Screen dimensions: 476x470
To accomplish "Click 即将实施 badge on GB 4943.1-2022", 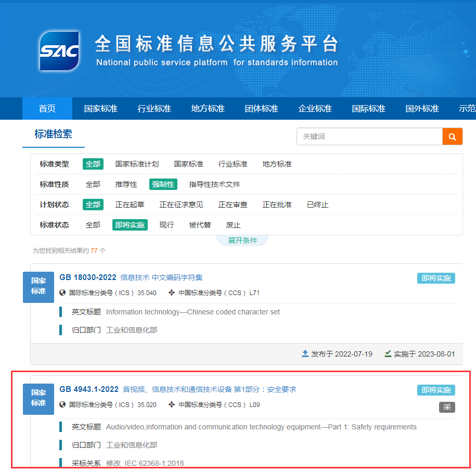I will (x=436, y=390).
